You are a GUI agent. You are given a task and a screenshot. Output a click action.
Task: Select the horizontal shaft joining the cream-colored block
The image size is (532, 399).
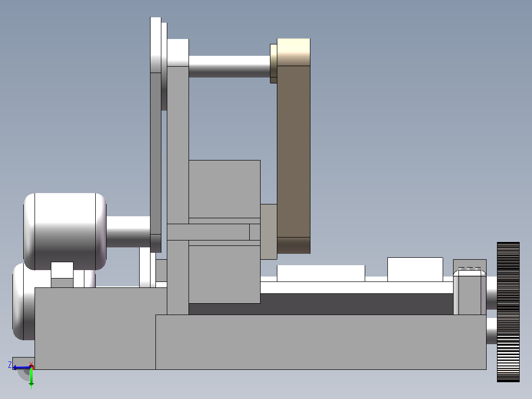(229, 66)
